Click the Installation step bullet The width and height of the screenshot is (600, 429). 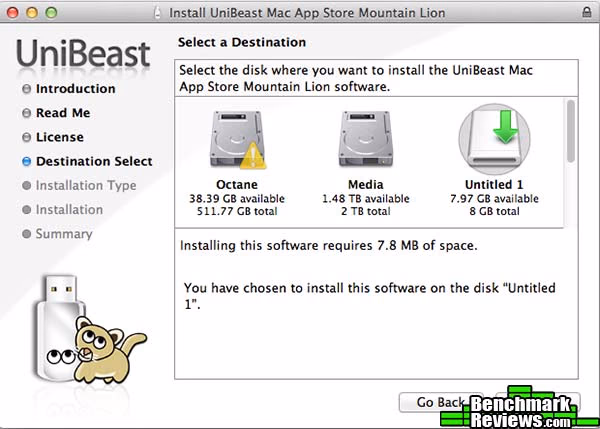(x=26, y=210)
